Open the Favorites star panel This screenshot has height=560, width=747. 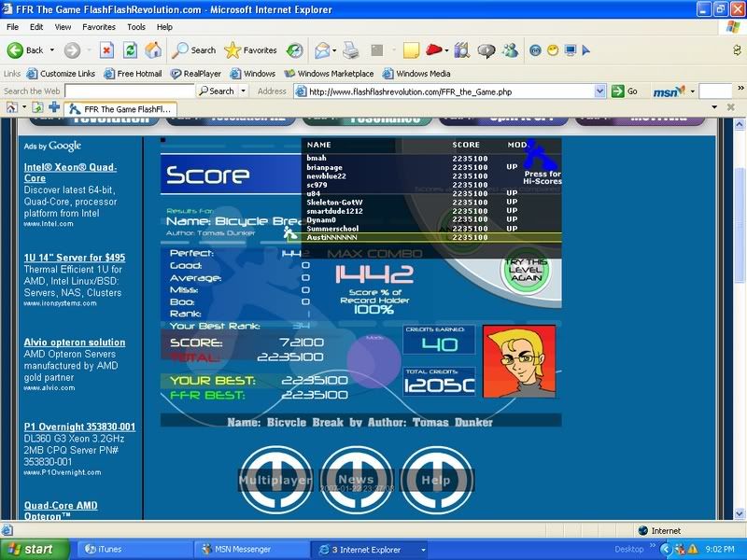[x=250, y=50]
